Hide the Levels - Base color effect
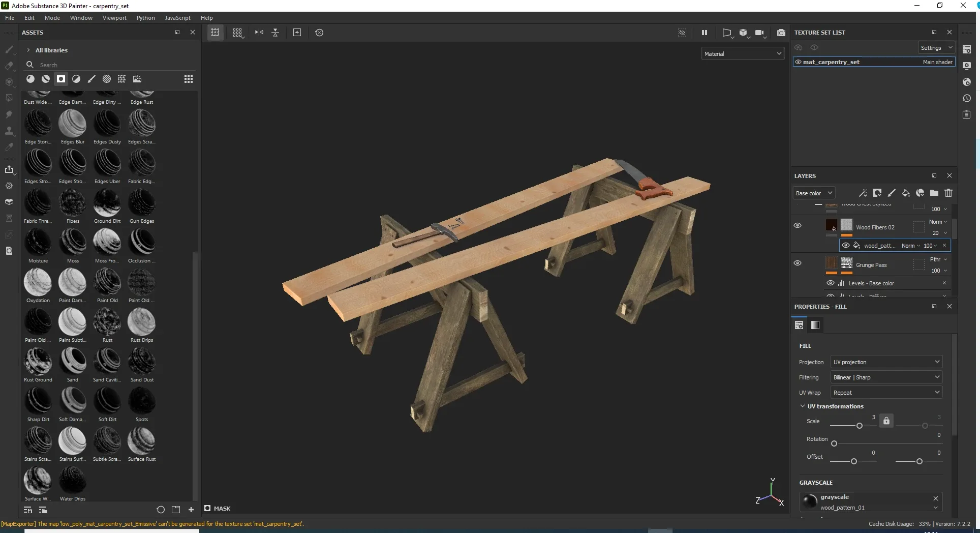980x533 pixels. 831,283
